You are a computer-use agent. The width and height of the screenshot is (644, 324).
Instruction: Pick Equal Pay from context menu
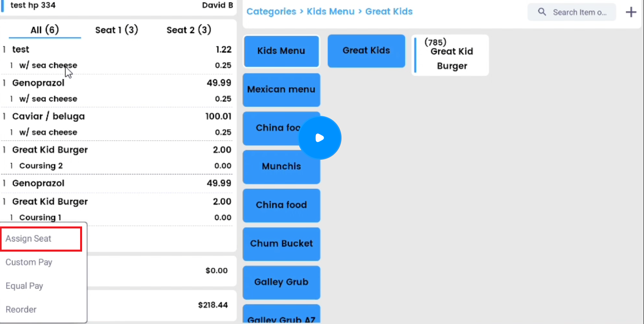[24, 286]
